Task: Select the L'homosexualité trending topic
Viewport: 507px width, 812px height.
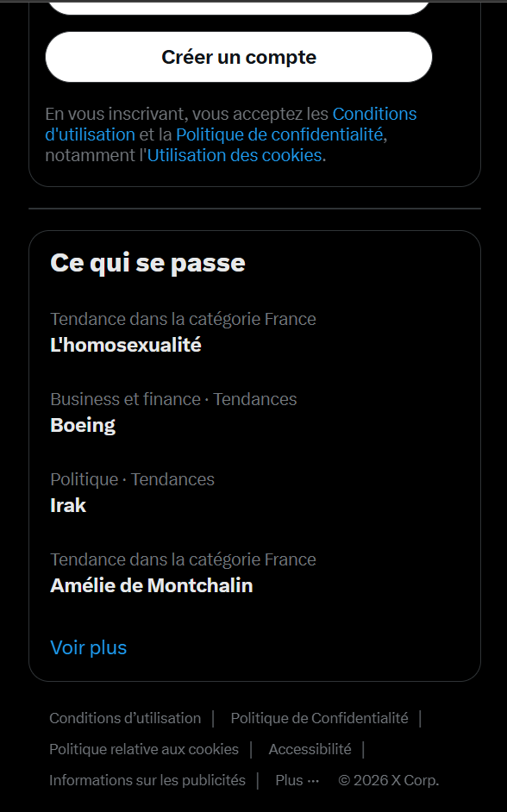Action: point(254,333)
